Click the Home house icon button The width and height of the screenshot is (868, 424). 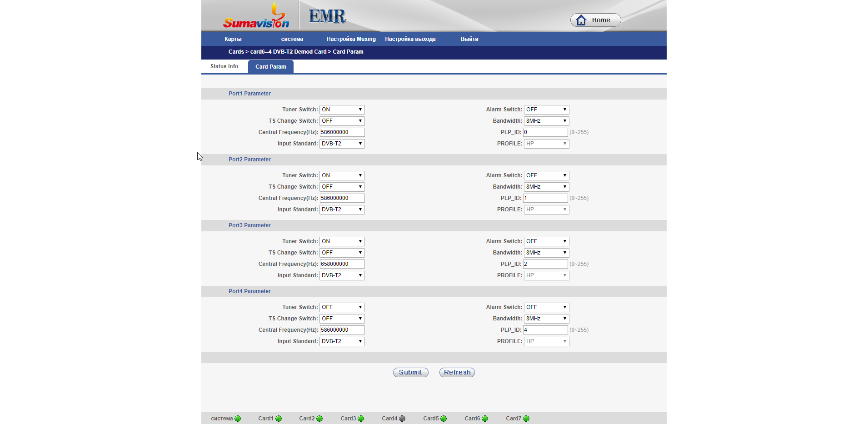(x=595, y=20)
